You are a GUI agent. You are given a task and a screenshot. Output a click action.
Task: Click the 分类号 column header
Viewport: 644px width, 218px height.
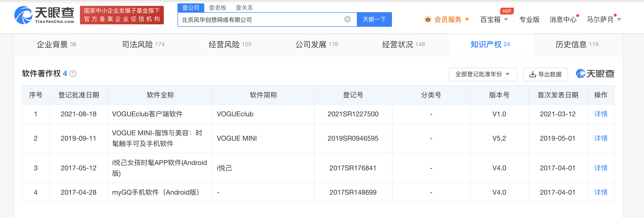coord(431,95)
